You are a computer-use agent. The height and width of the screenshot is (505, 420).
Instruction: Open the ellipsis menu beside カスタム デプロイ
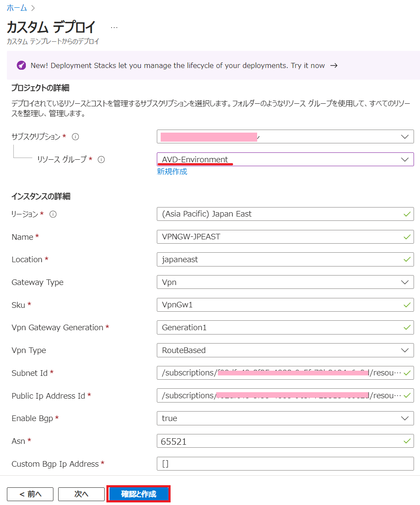tap(114, 28)
